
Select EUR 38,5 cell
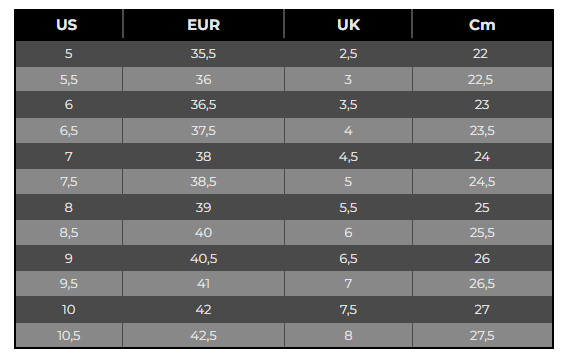pyautogui.click(x=204, y=182)
